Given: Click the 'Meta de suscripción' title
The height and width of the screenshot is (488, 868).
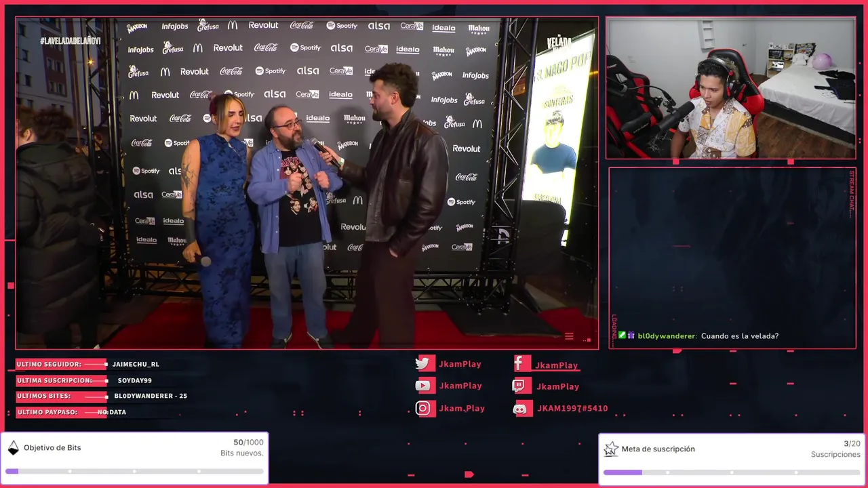Looking at the screenshot, I should tap(658, 449).
